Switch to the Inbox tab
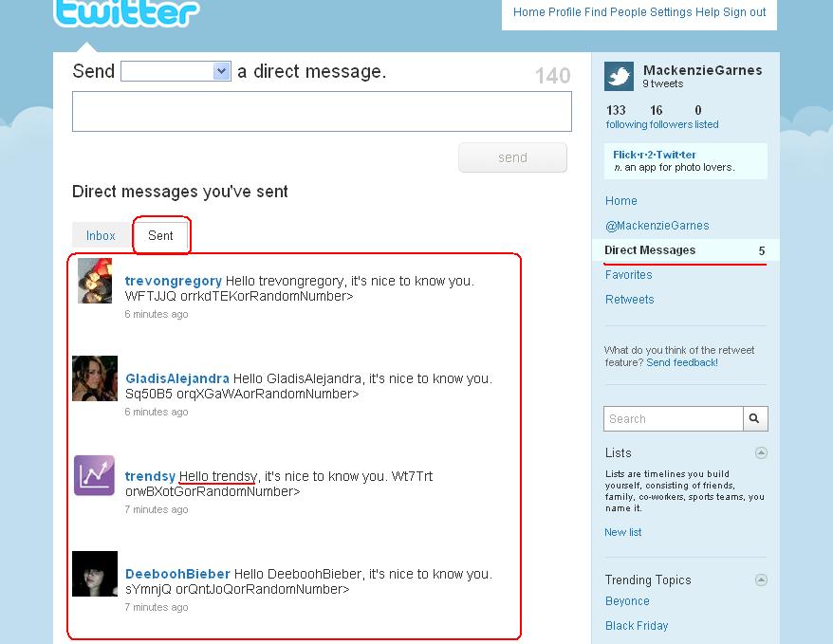Image resolution: width=833 pixels, height=644 pixels. tap(101, 236)
